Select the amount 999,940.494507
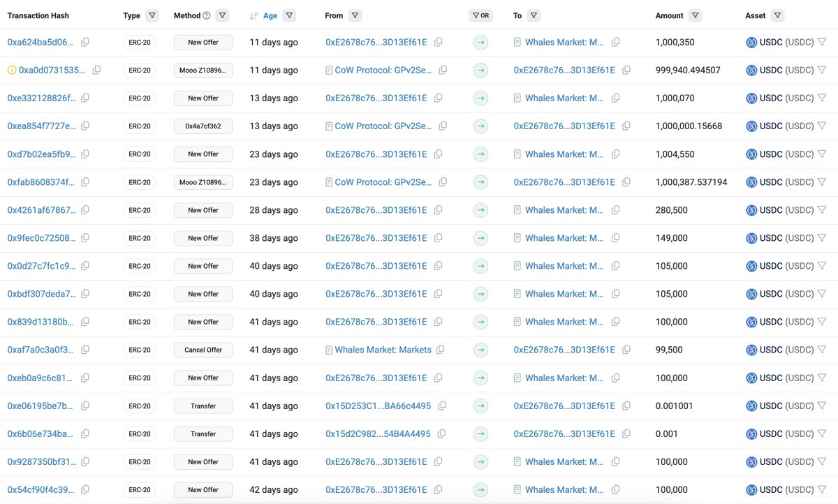This screenshot has width=838, height=504. point(688,71)
